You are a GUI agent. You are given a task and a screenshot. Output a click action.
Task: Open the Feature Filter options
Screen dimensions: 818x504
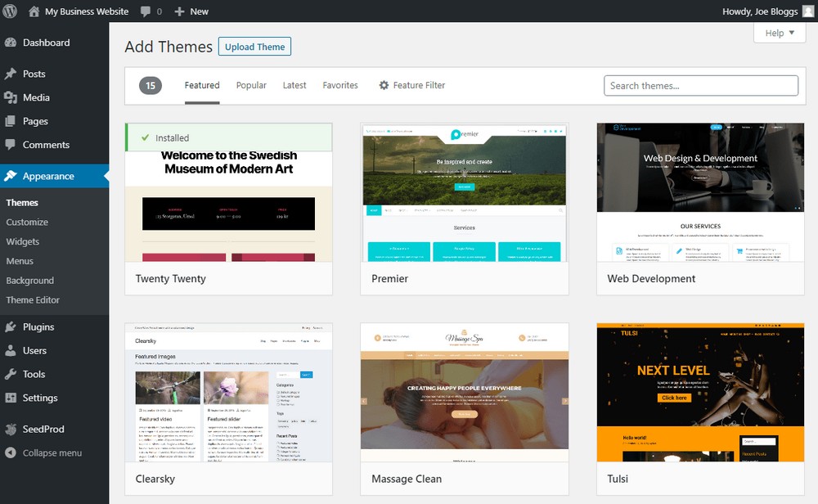[x=412, y=85]
